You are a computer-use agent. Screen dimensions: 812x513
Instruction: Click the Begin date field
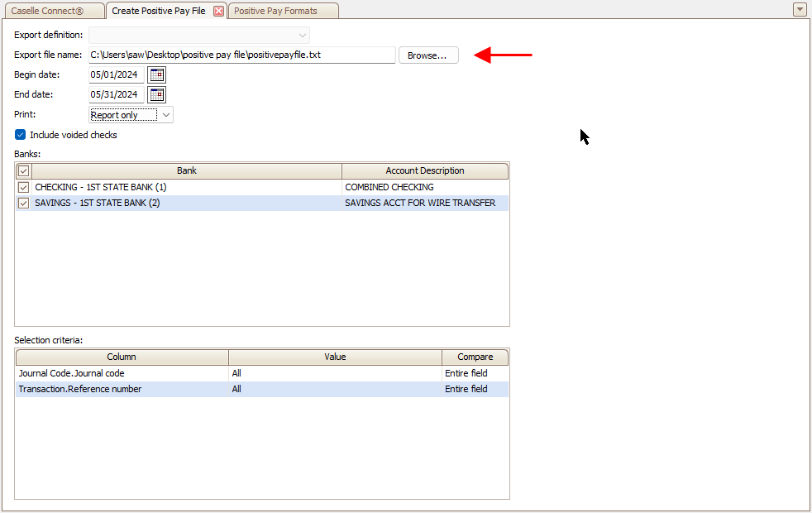pyautogui.click(x=117, y=74)
